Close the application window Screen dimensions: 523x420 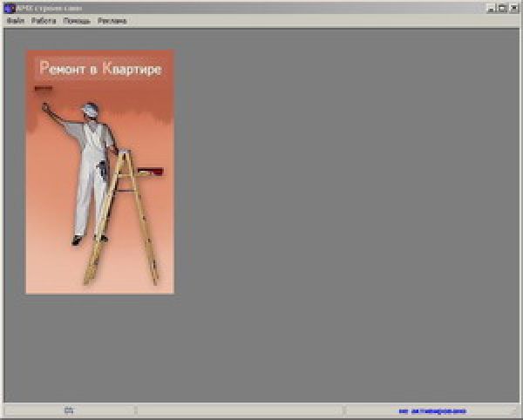[513, 9]
